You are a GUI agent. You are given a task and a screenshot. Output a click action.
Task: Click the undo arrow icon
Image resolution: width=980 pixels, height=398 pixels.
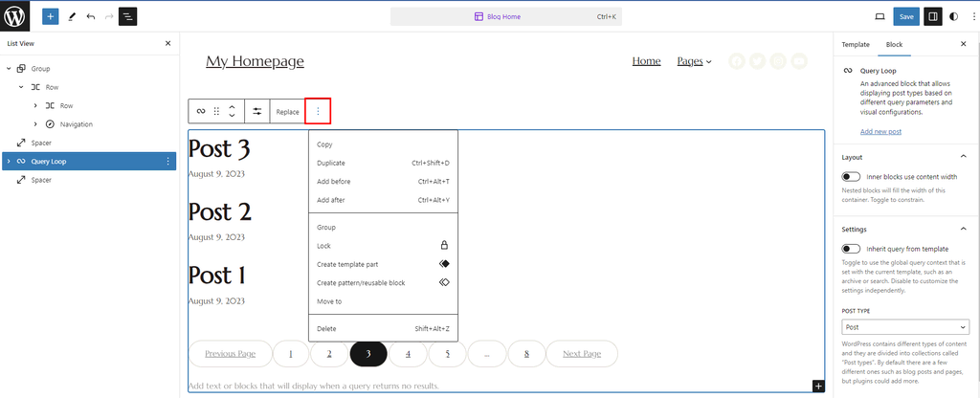pos(90,16)
